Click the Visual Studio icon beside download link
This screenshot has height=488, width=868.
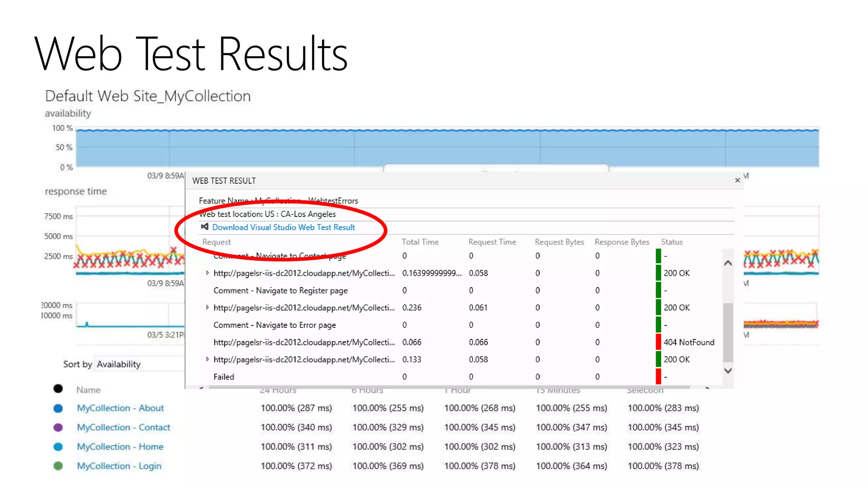(205, 227)
